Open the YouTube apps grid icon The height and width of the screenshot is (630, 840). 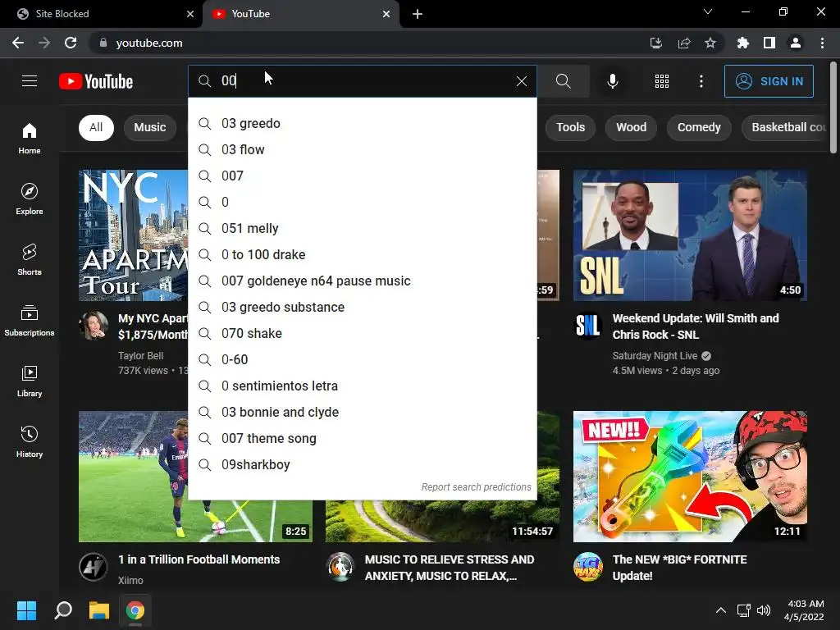click(x=662, y=81)
